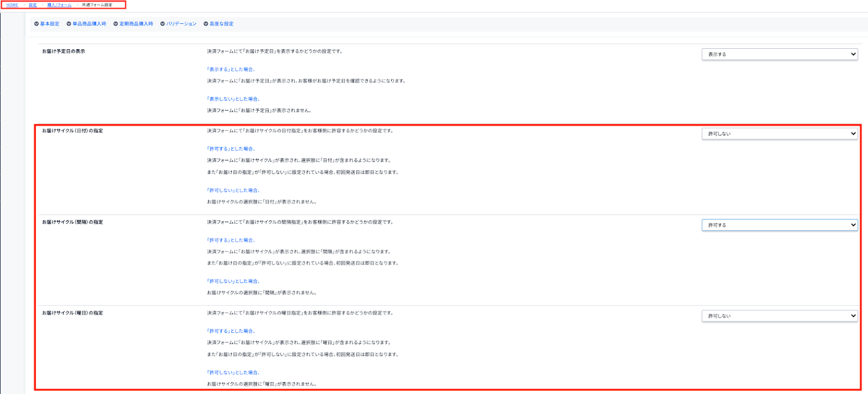Click 「表示する」とした場合 blue heading

[231, 69]
